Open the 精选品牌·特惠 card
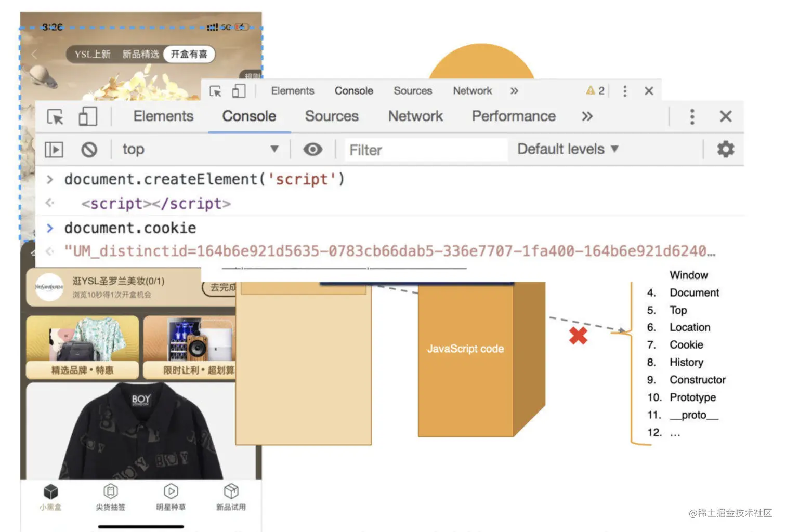Viewport: 786px width, 532px height. pos(83,347)
